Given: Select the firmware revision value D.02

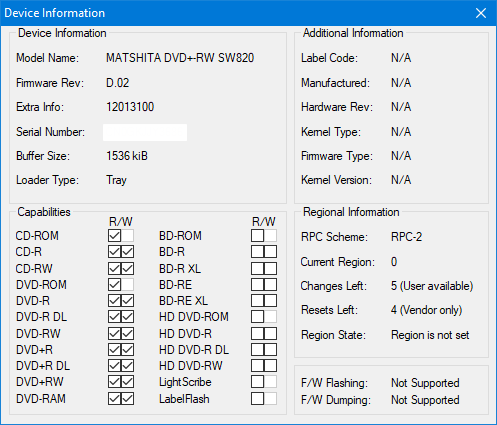Looking at the screenshot, I should pyautogui.click(x=118, y=83).
